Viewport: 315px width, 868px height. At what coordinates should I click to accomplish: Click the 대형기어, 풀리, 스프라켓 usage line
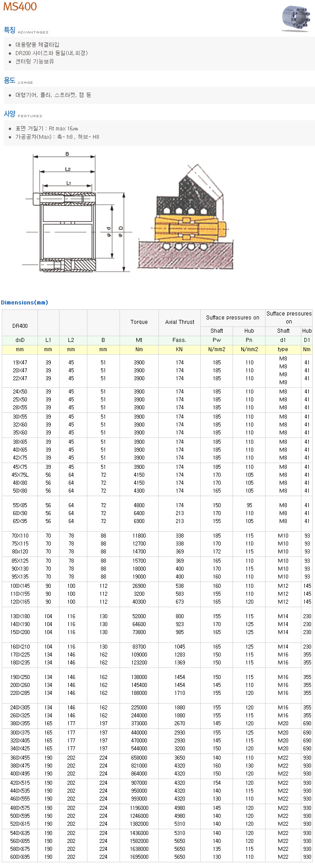tap(53, 95)
